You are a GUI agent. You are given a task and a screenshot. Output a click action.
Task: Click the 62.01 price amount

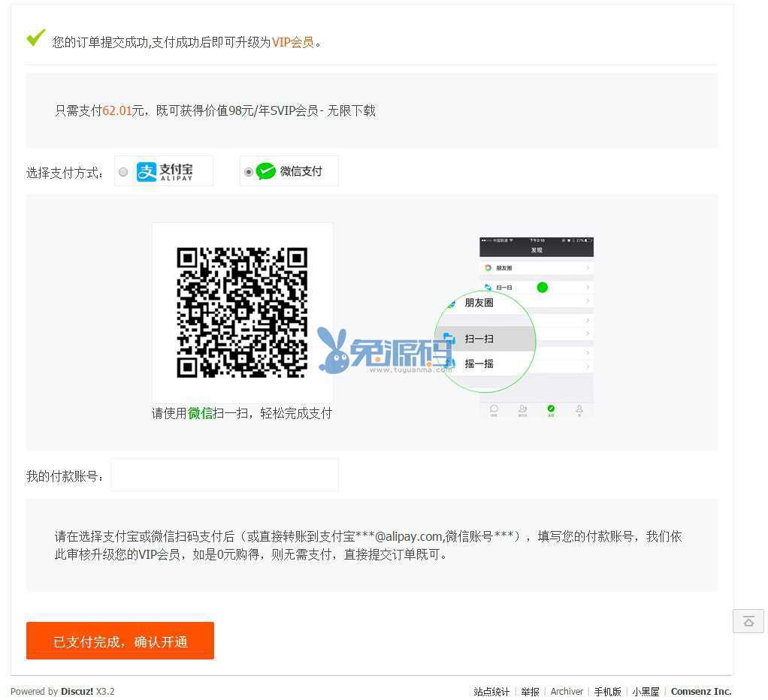pos(117,110)
